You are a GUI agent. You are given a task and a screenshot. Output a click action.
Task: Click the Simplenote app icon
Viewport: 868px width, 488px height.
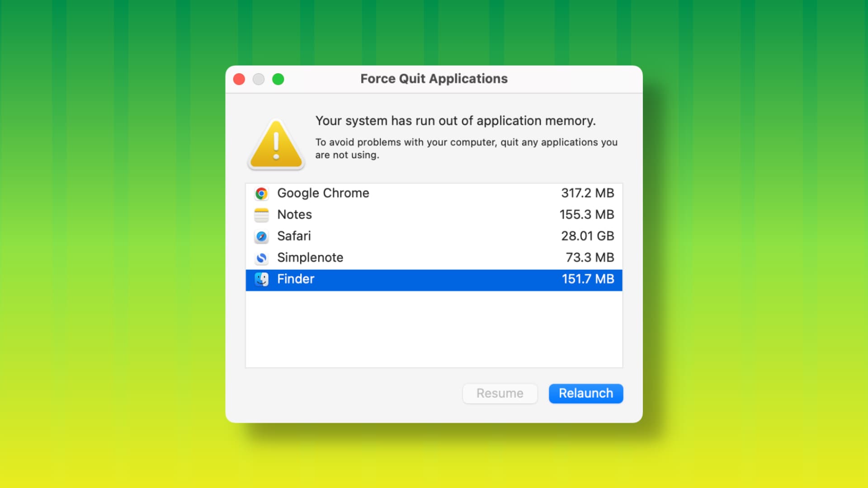(261, 258)
